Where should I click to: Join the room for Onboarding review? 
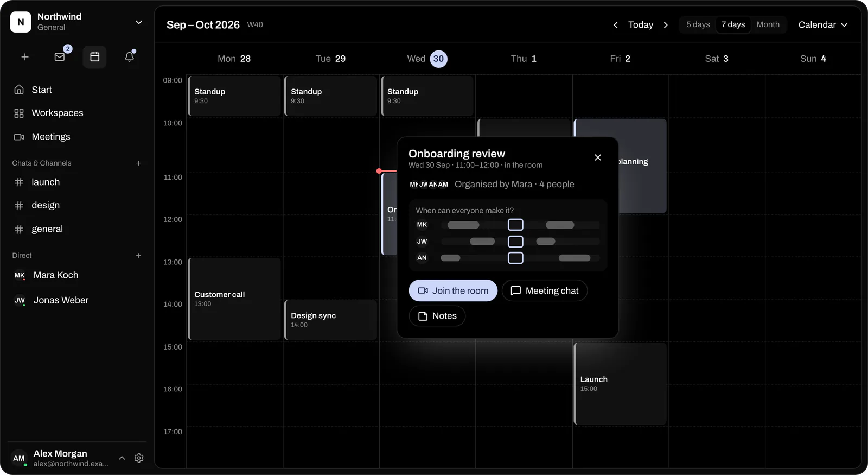pyautogui.click(x=453, y=290)
